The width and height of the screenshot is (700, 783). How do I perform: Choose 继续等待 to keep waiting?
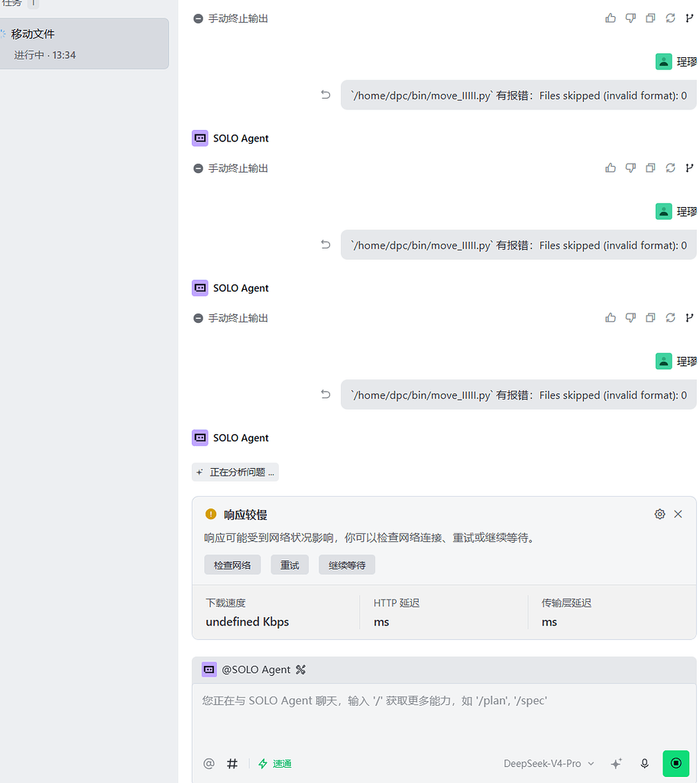pyautogui.click(x=347, y=565)
